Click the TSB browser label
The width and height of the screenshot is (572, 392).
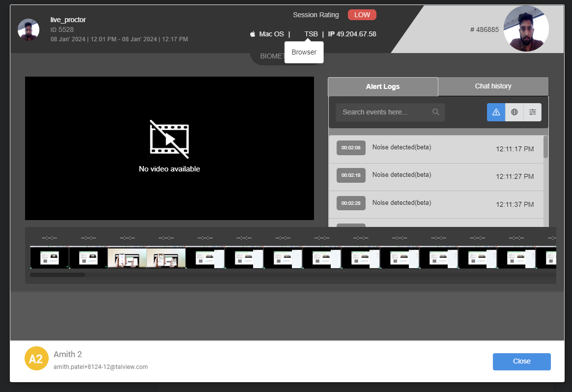[311, 34]
